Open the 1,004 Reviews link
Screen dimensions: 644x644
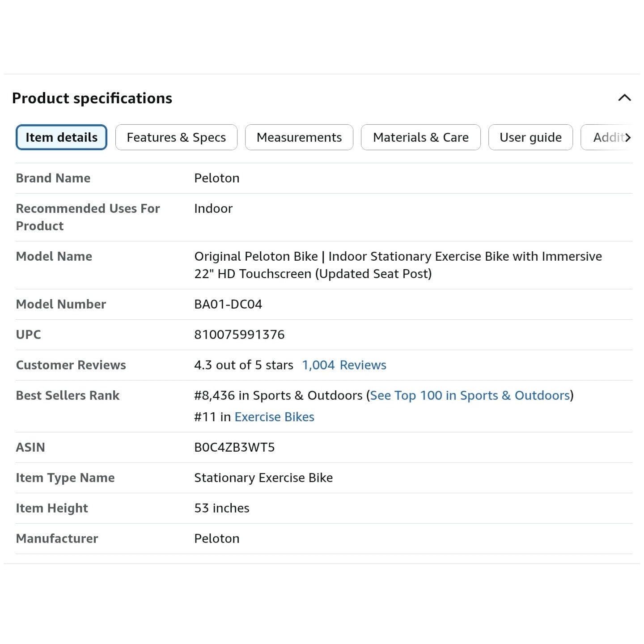coord(344,365)
